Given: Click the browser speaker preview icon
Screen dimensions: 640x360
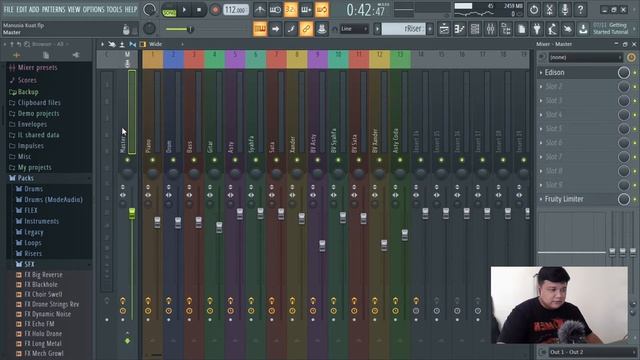Looking at the screenshot, I should point(76,55).
